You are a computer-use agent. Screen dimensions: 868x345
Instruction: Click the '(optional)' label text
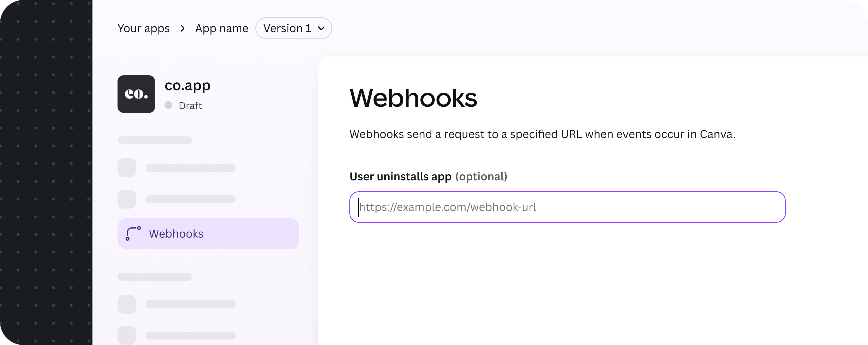(481, 176)
